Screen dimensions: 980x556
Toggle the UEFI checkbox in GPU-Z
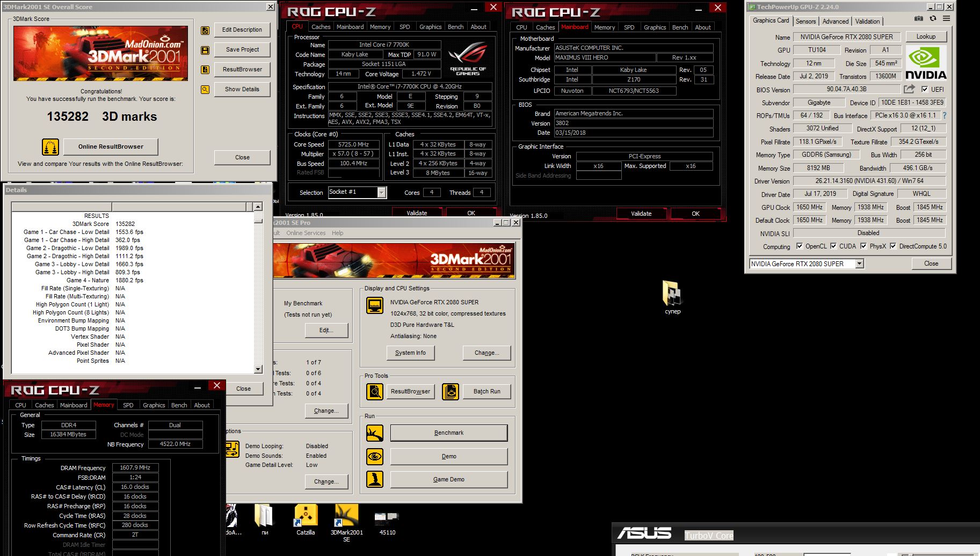(925, 90)
